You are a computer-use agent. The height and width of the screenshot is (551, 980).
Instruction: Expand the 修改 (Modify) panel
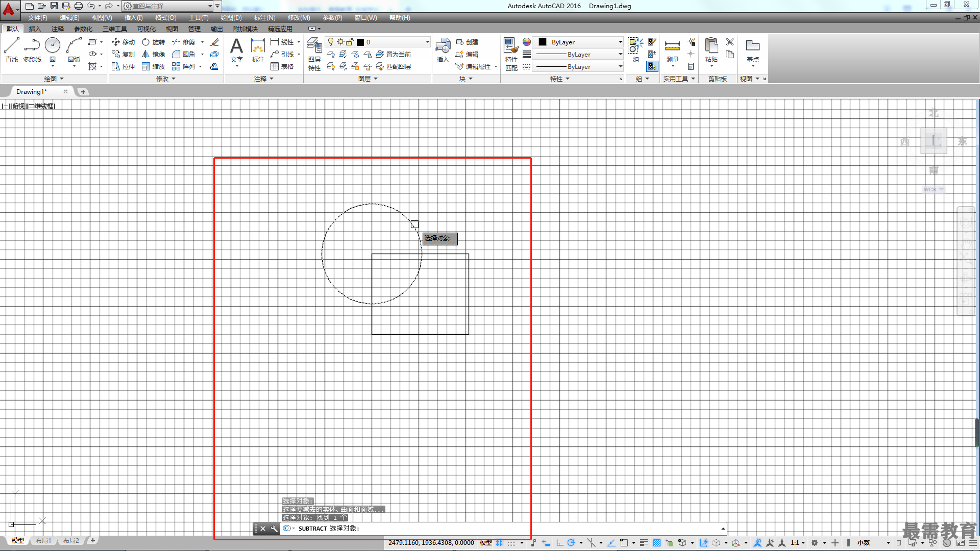pos(165,79)
